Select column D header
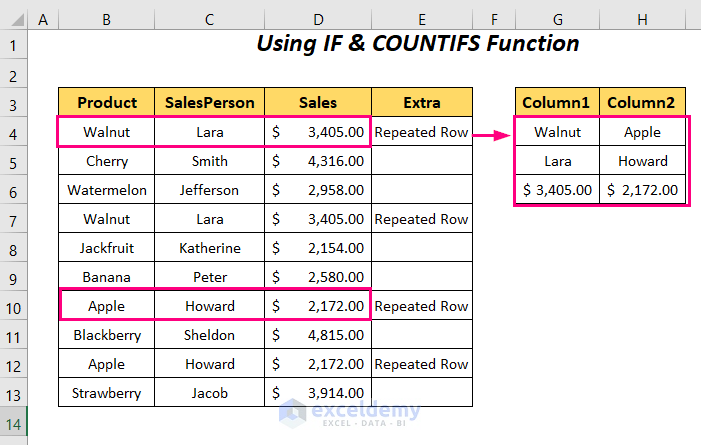The height and width of the screenshot is (445, 701). point(318,18)
